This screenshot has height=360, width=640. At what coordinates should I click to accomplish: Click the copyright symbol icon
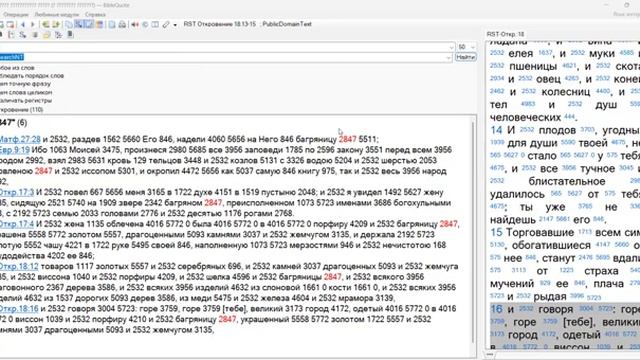coord(145,24)
